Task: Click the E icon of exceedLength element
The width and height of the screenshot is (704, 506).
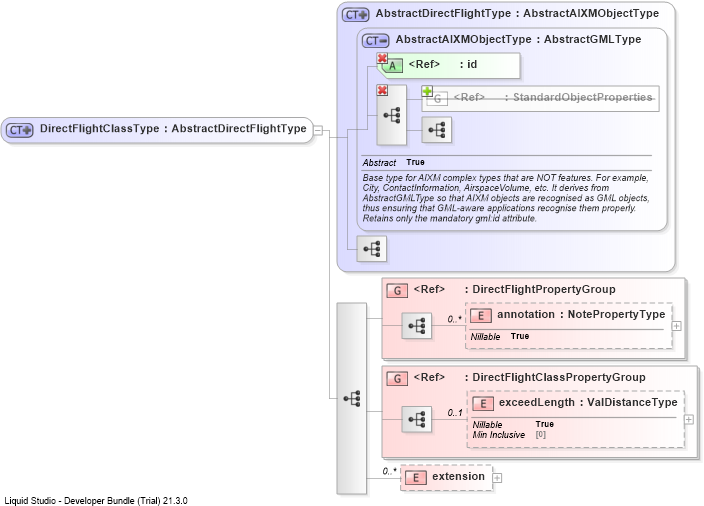Action: coord(483,404)
